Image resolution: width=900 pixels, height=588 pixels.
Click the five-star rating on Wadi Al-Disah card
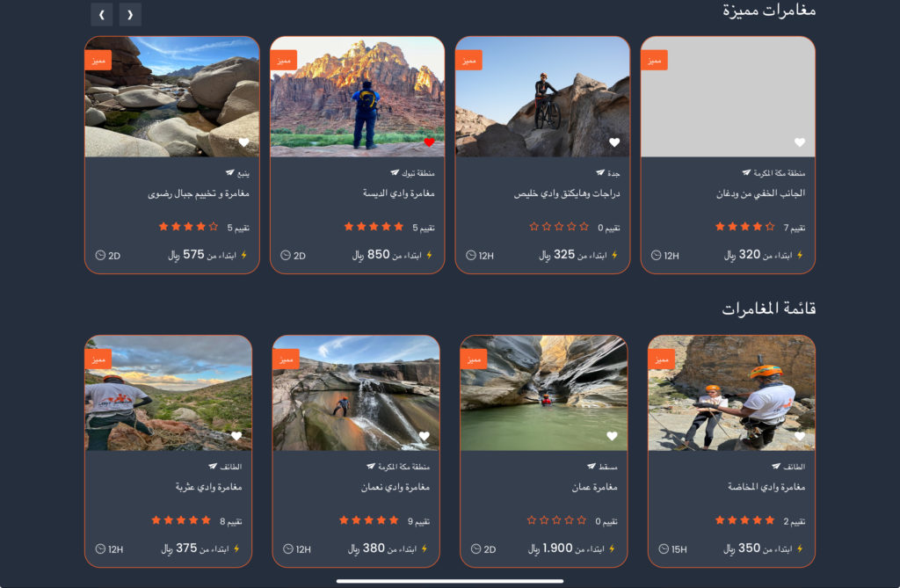point(374,227)
